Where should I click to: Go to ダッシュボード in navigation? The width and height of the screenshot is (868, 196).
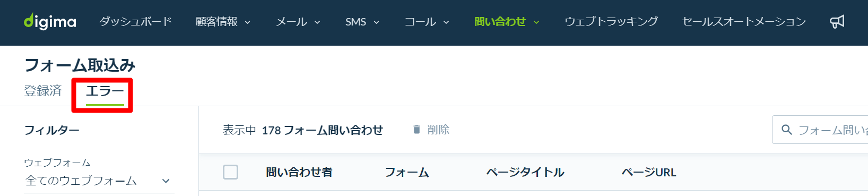tap(135, 22)
